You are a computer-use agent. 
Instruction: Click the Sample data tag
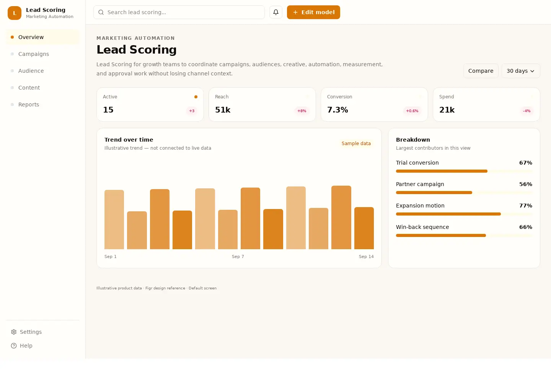(356, 144)
